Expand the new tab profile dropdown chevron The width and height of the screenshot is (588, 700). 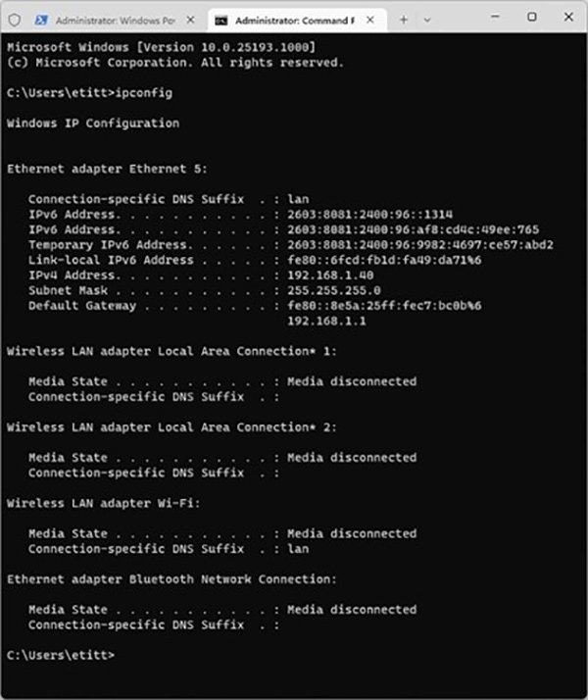428,19
